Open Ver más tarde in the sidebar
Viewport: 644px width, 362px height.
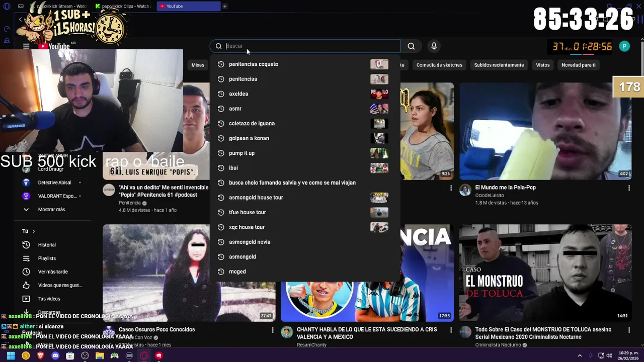pos(53,272)
